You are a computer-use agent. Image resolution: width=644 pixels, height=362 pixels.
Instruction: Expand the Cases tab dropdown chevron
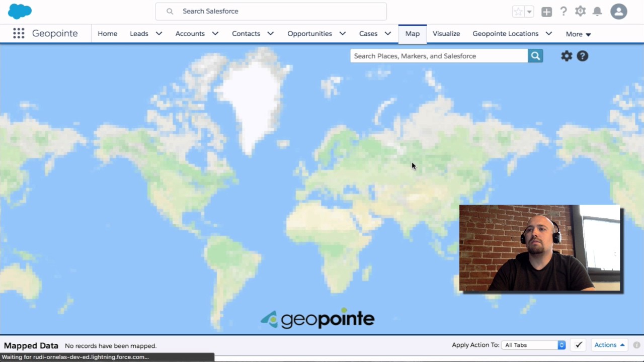[x=388, y=34]
